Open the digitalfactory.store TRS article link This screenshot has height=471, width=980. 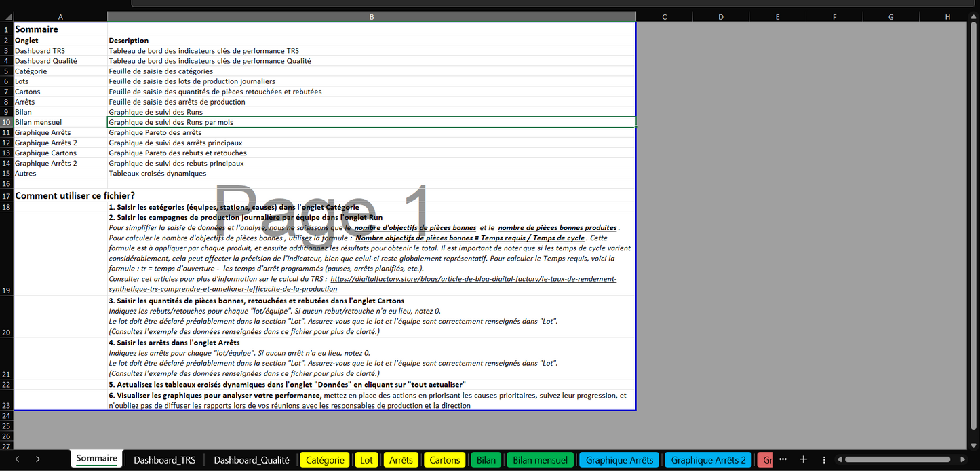[473, 279]
